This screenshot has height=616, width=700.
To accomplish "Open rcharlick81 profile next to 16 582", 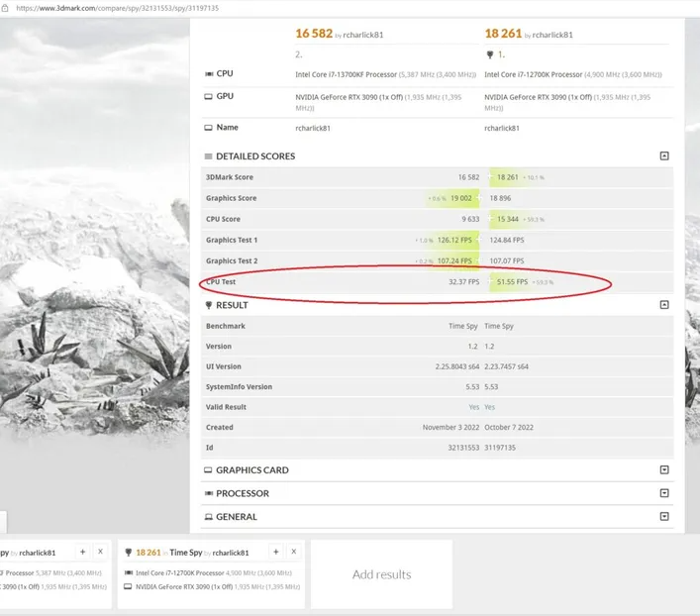I will point(363,35).
